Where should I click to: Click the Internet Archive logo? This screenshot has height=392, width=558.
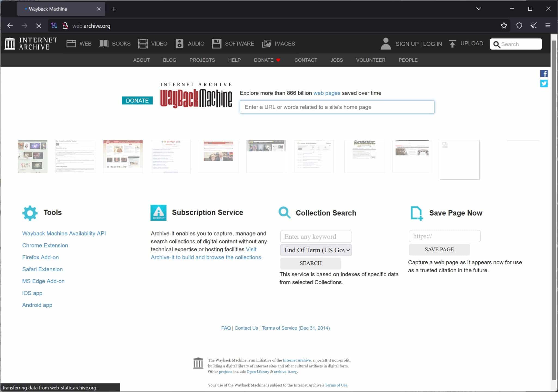[x=31, y=44]
